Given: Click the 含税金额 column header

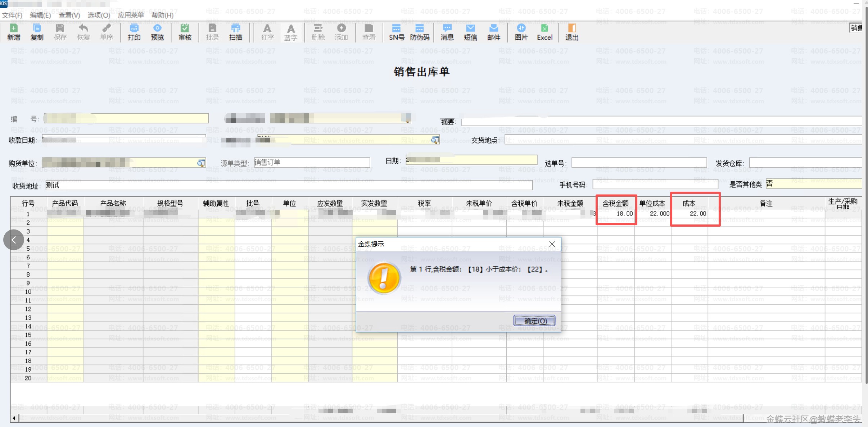Looking at the screenshot, I should 615,204.
